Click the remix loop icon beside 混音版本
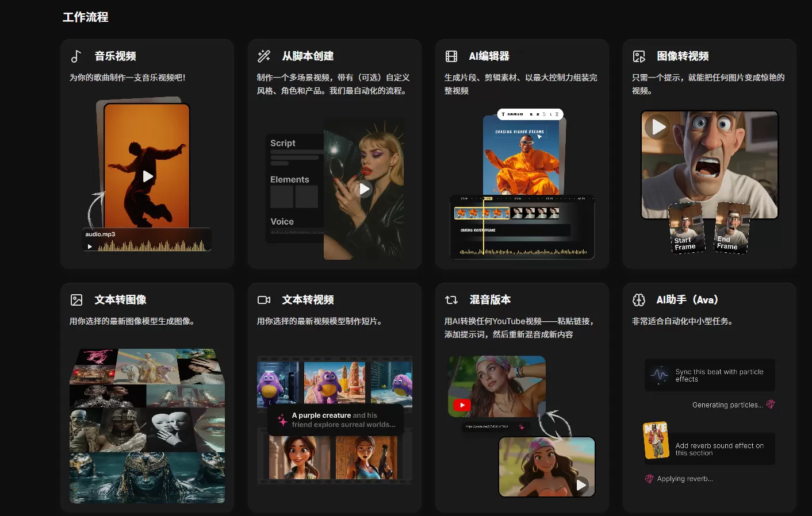Screen dimensions: 812x516 click(x=451, y=299)
